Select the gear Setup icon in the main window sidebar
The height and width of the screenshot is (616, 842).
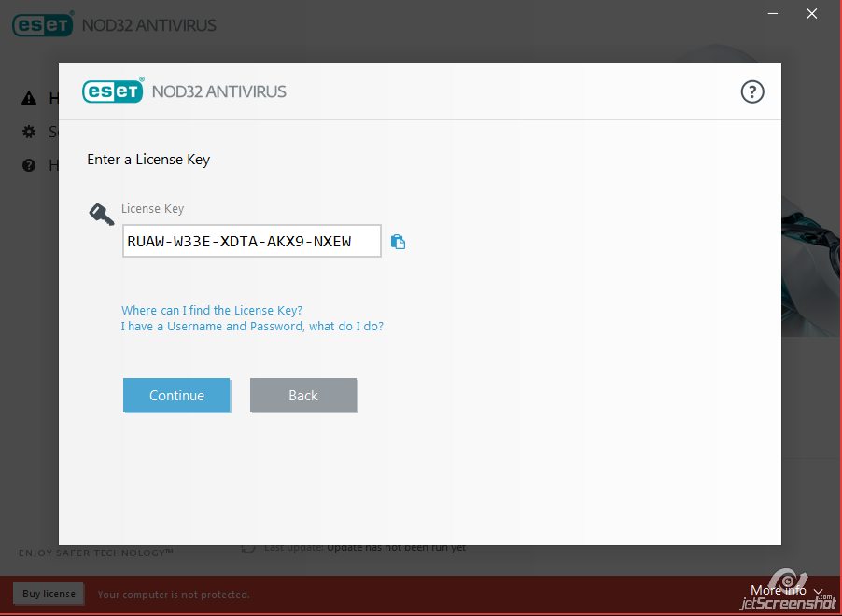tap(29, 132)
